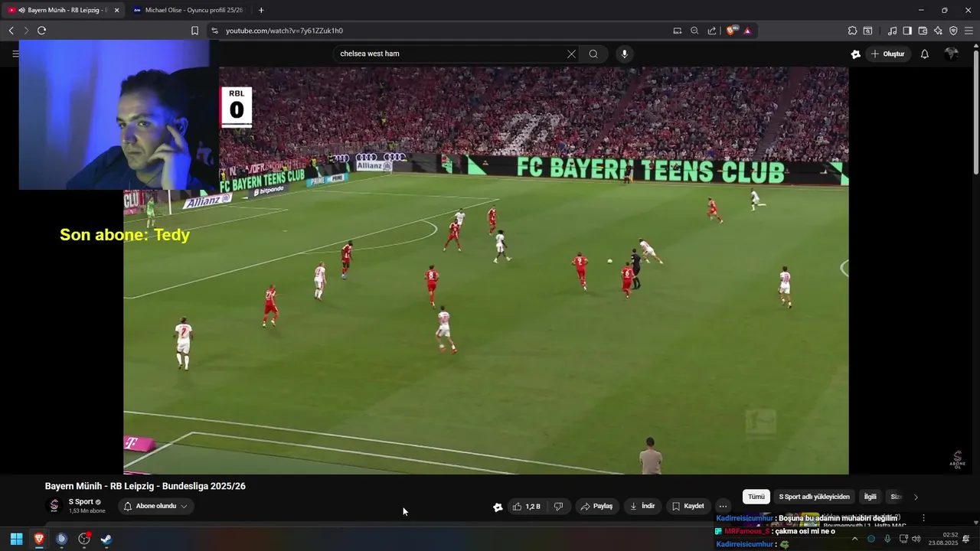Screen dimensions: 980x551
Task: Open three-dot menu on Bournemouth video
Action: [x=923, y=518]
